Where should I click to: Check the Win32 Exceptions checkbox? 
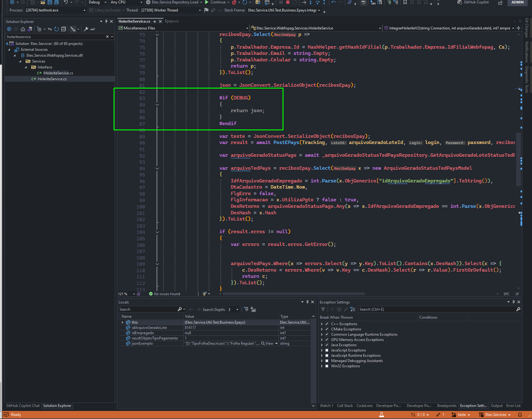327,366
